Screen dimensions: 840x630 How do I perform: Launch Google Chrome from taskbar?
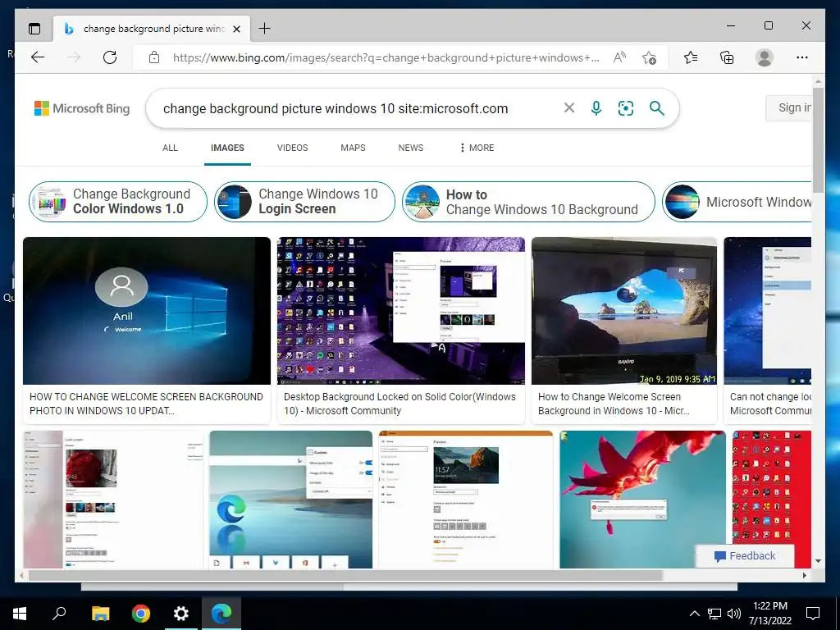(140, 613)
